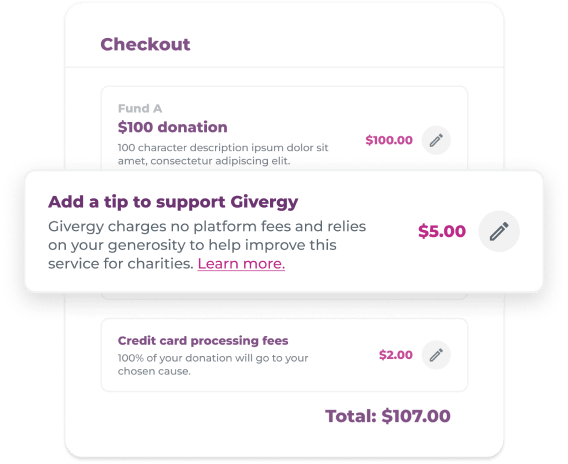Select the tip support card

(284, 231)
